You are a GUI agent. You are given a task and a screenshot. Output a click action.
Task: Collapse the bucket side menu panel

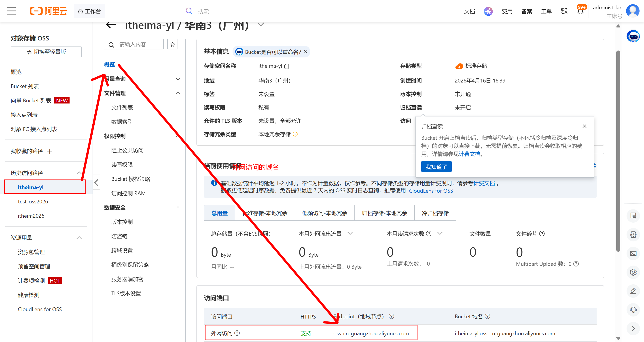coord(97,182)
